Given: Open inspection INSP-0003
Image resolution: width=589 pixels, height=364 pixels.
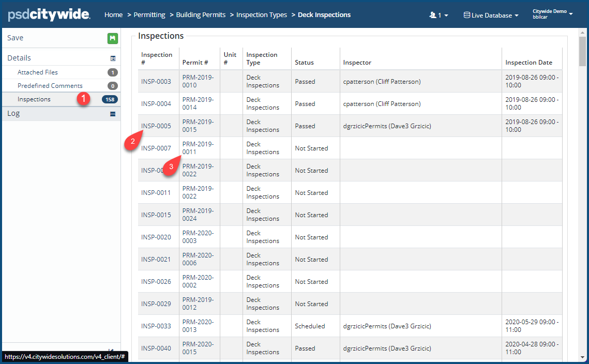Looking at the screenshot, I should tap(156, 82).
